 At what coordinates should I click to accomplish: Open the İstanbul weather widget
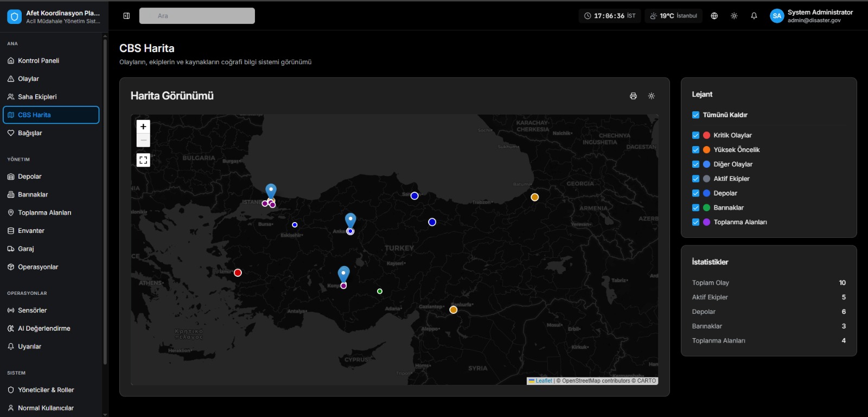click(673, 16)
